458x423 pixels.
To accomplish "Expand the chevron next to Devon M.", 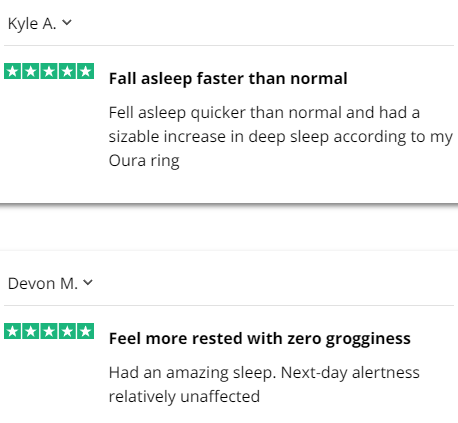I will [88, 283].
